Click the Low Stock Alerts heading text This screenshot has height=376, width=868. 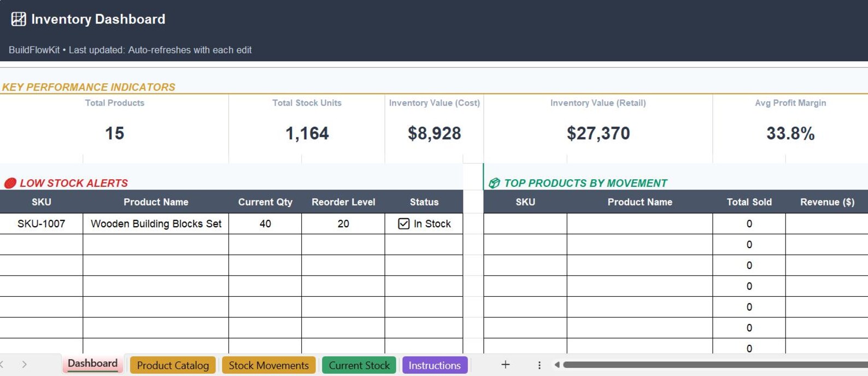click(74, 183)
